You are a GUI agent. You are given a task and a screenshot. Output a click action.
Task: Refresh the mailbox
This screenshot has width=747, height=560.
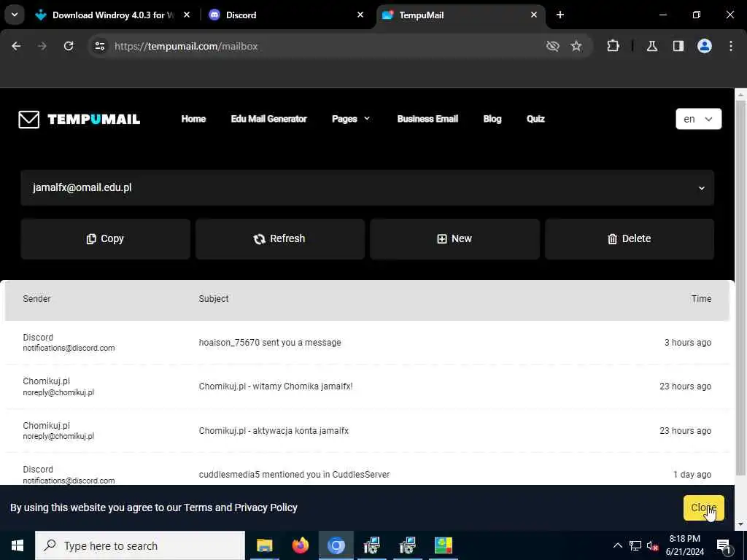click(x=279, y=238)
